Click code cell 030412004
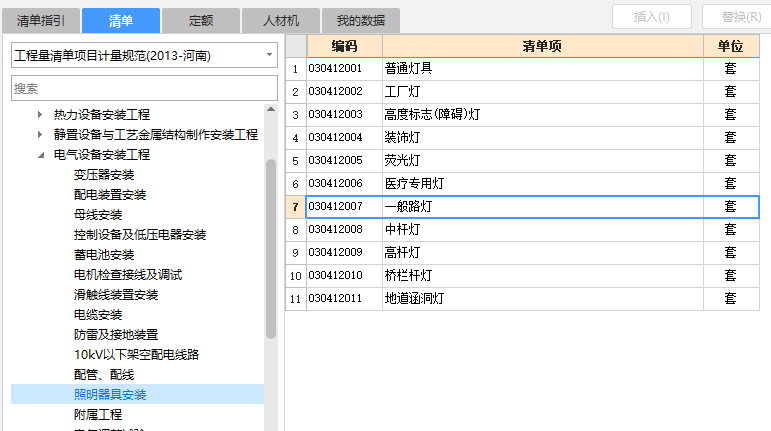The image size is (771, 431). pos(344,138)
